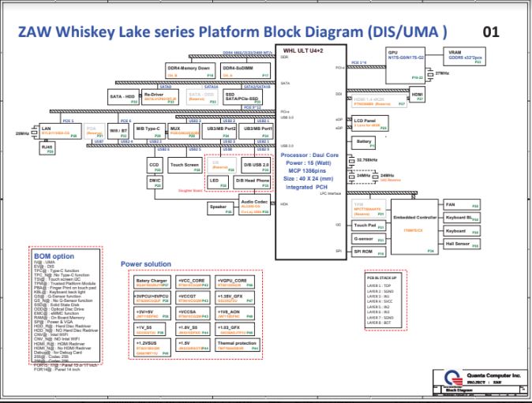The image size is (532, 403).
Task: Click the Embedded Controller block
Action: (414, 227)
